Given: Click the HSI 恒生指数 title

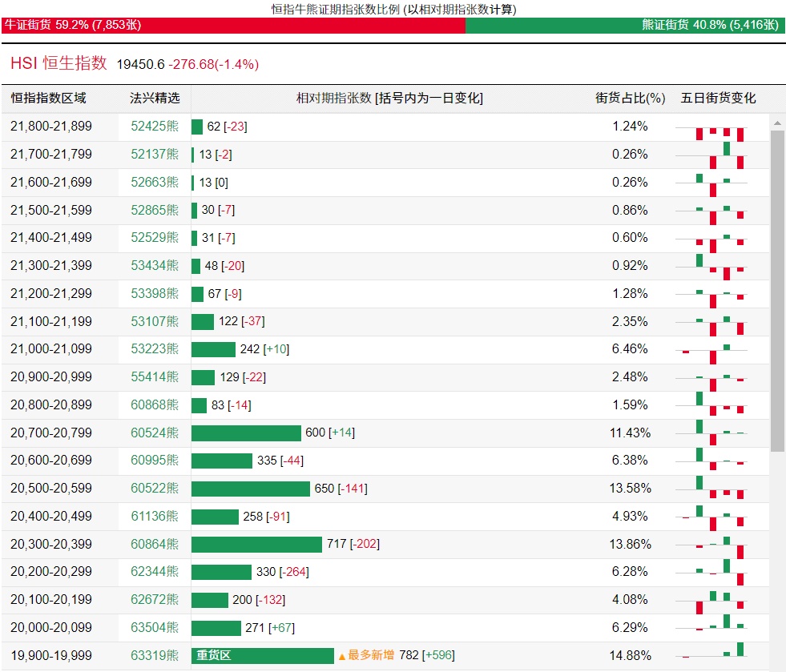Looking at the screenshot, I should pyautogui.click(x=58, y=63).
